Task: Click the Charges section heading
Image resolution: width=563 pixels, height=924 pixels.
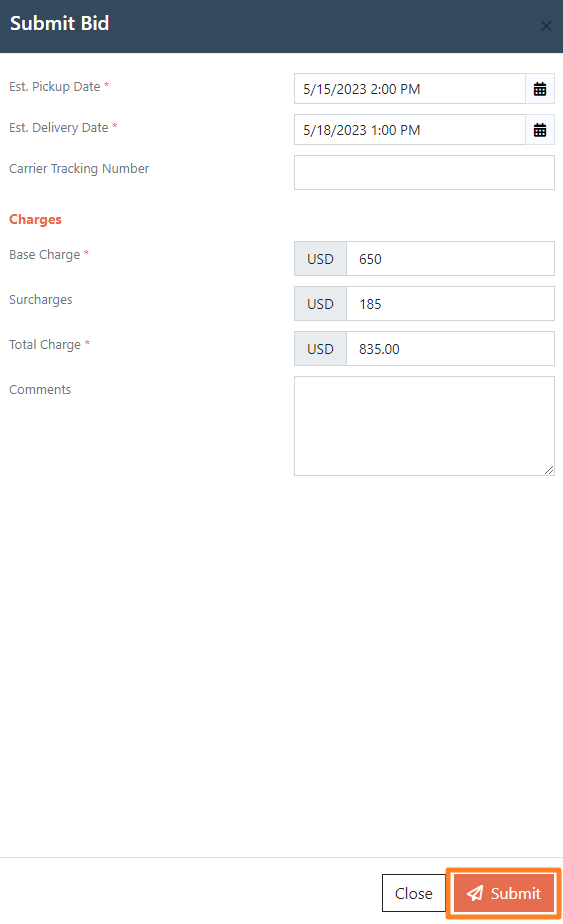Action: point(35,219)
